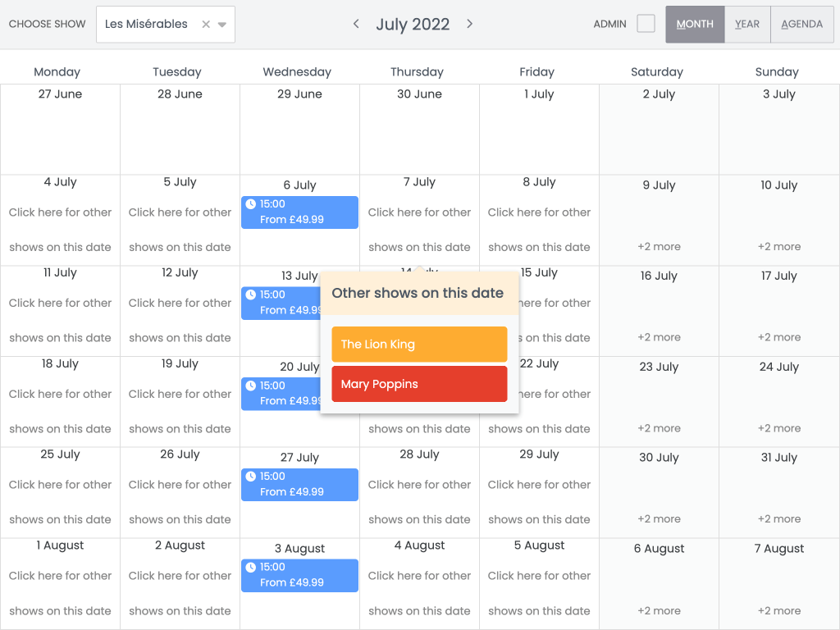Show +2 more on 23 July

point(659,428)
